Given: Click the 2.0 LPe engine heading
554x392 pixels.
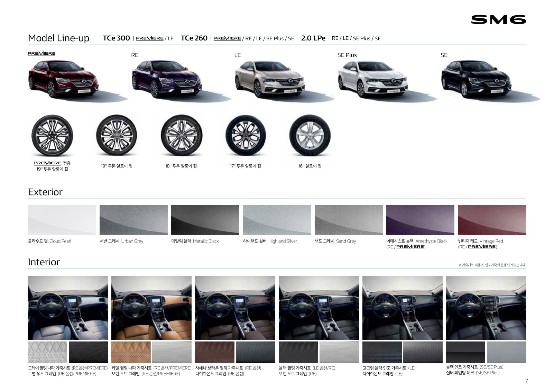Looking at the screenshot, I should 313,38.
